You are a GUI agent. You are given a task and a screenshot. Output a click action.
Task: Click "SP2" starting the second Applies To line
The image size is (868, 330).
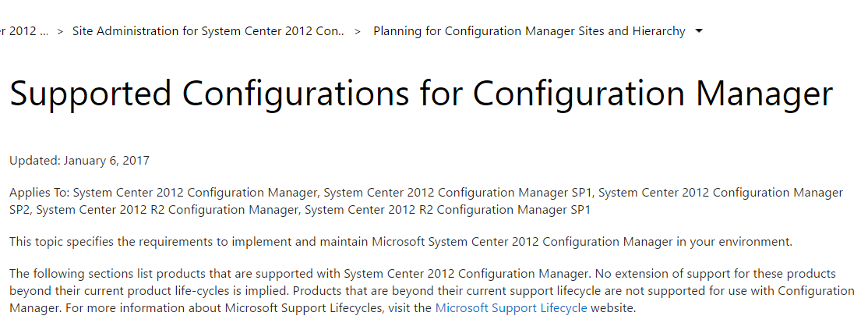click(20, 209)
